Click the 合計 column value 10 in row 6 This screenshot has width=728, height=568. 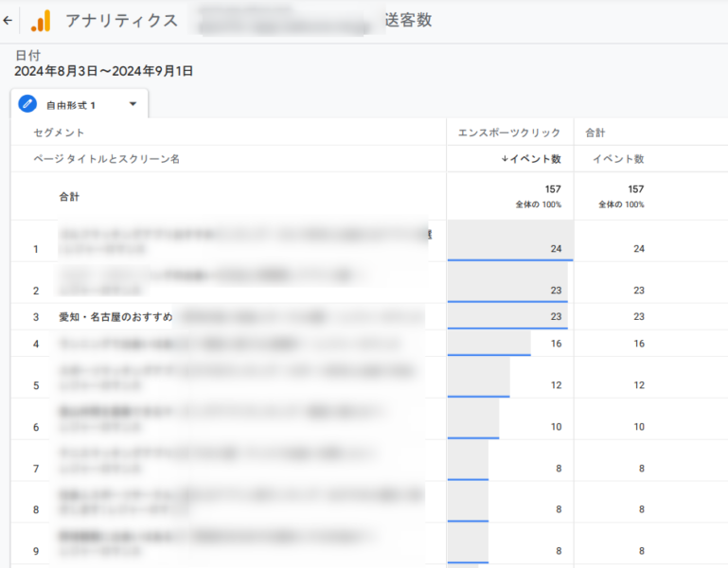click(x=639, y=426)
